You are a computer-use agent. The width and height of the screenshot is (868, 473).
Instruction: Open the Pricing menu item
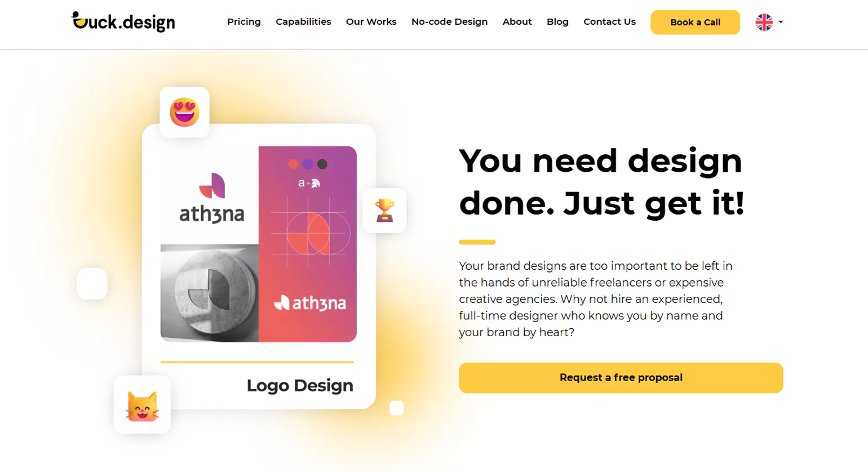[x=244, y=21]
